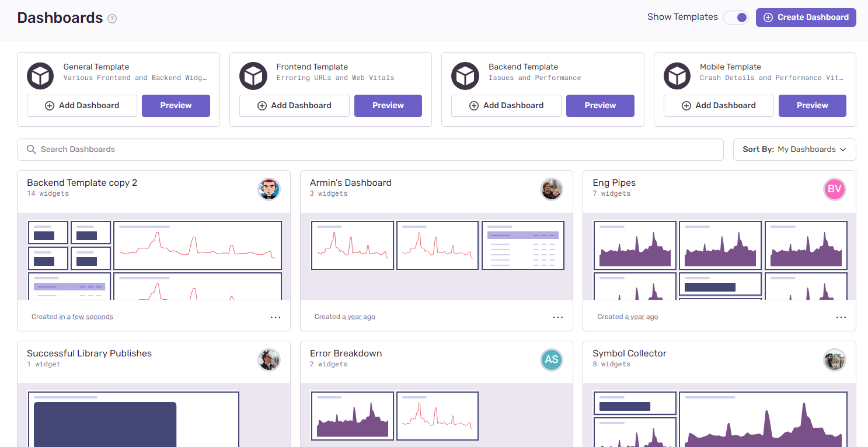The height and width of the screenshot is (447, 868).
Task: Click the Backend Template cube icon
Action: coord(465,75)
